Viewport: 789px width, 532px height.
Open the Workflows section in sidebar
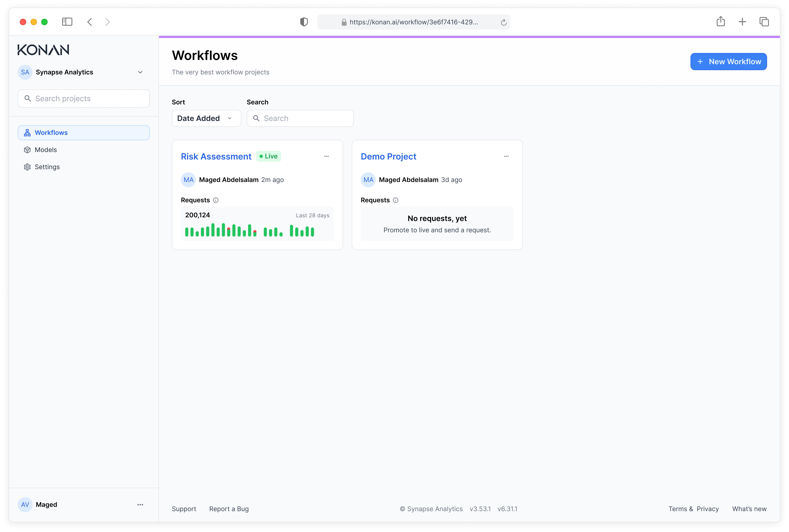[84, 133]
